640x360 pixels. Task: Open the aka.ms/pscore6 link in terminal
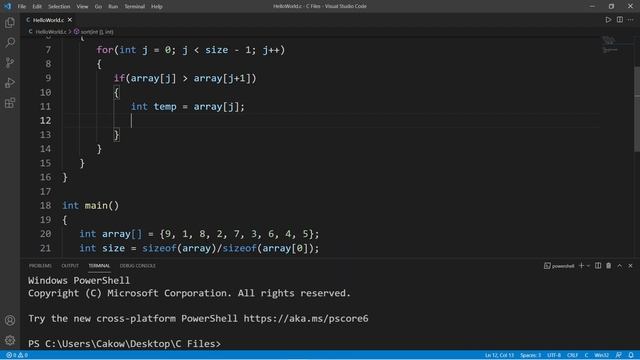tap(306, 318)
